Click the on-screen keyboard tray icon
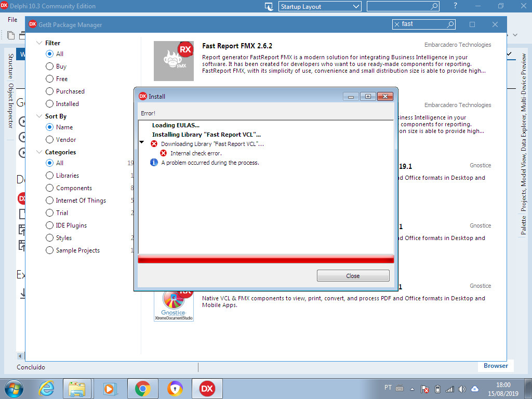 point(400,388)
